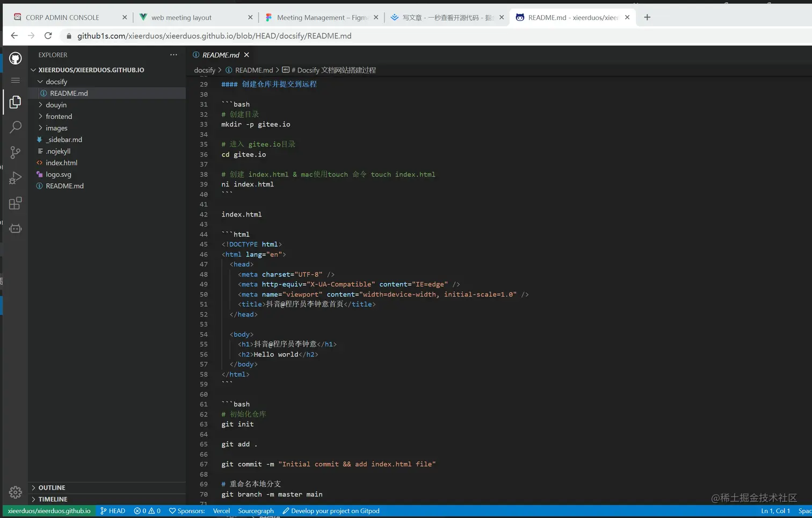Click the GitHub logo icon
Screen dimensions: 812x518
16,58
